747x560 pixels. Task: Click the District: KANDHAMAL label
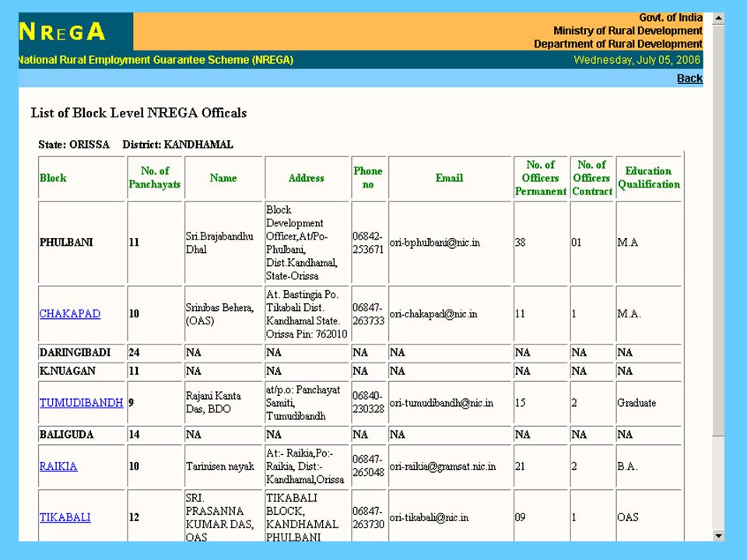pos(177,145)
